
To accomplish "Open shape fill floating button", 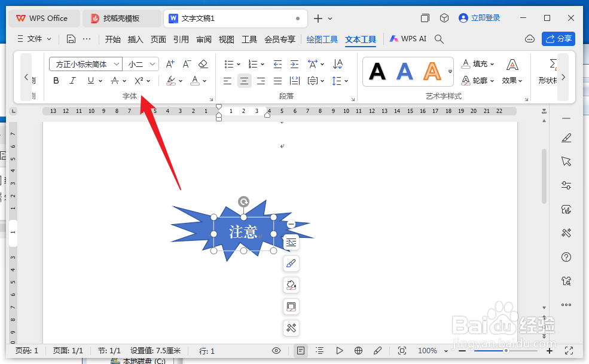I will coord(291,285).
